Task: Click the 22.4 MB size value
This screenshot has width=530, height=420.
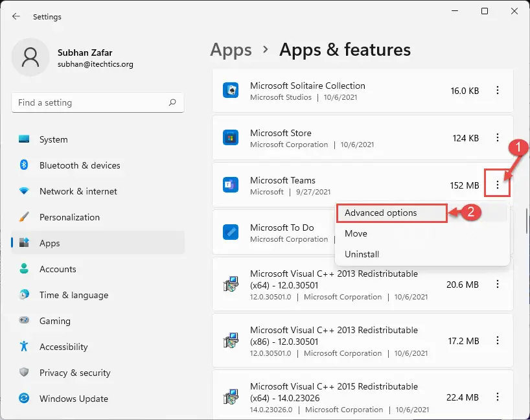Action: pos(463,397)
